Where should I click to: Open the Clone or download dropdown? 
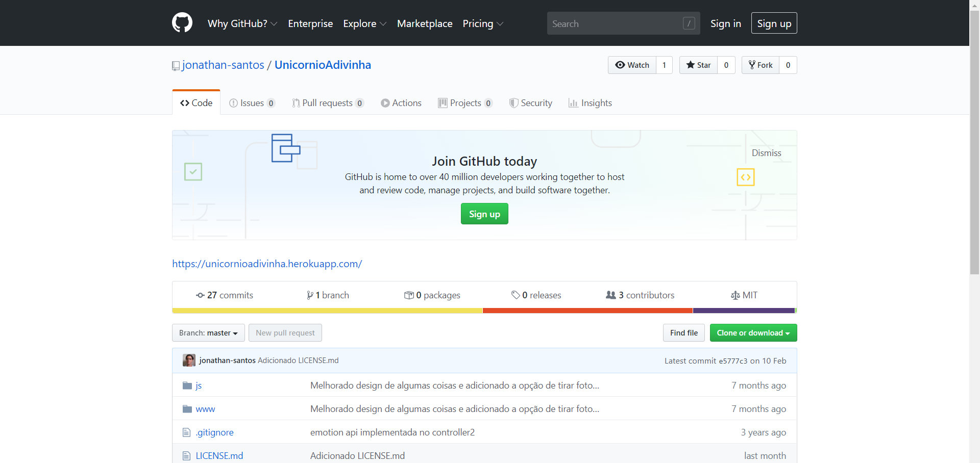tap(753, 333)
